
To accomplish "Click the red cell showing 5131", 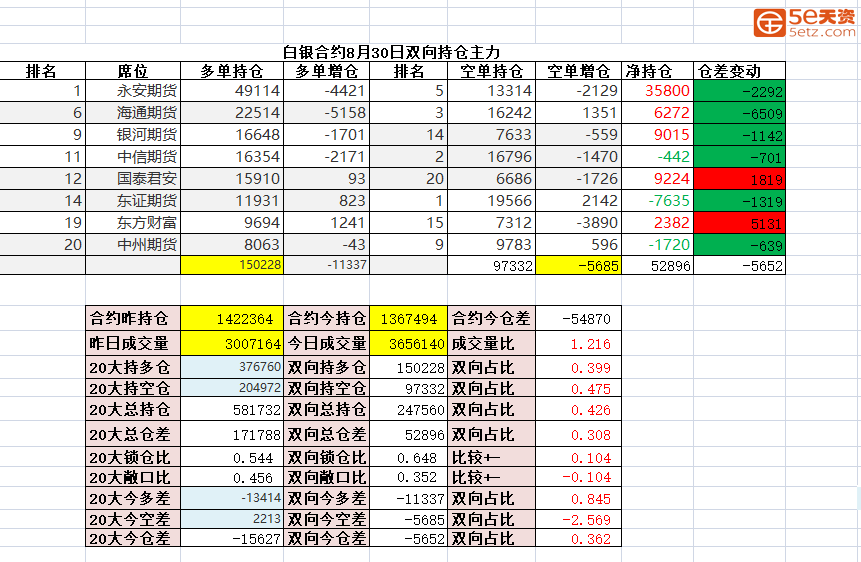I will (739, 222).
